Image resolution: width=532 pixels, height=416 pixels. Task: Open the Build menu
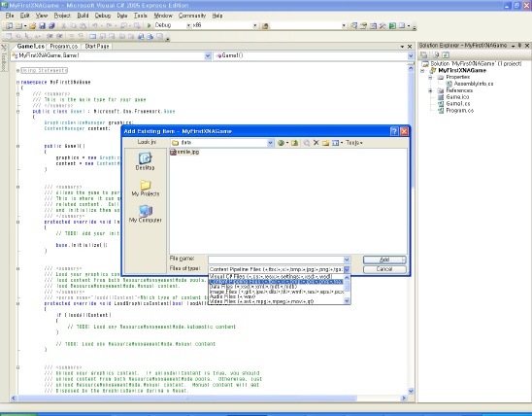coord(83,16)
